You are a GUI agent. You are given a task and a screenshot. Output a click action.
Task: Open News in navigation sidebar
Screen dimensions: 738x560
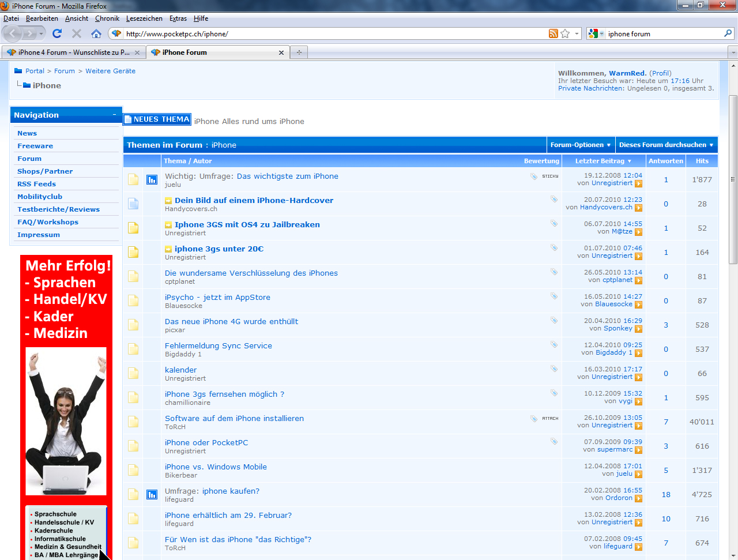[x=27, y=133]
